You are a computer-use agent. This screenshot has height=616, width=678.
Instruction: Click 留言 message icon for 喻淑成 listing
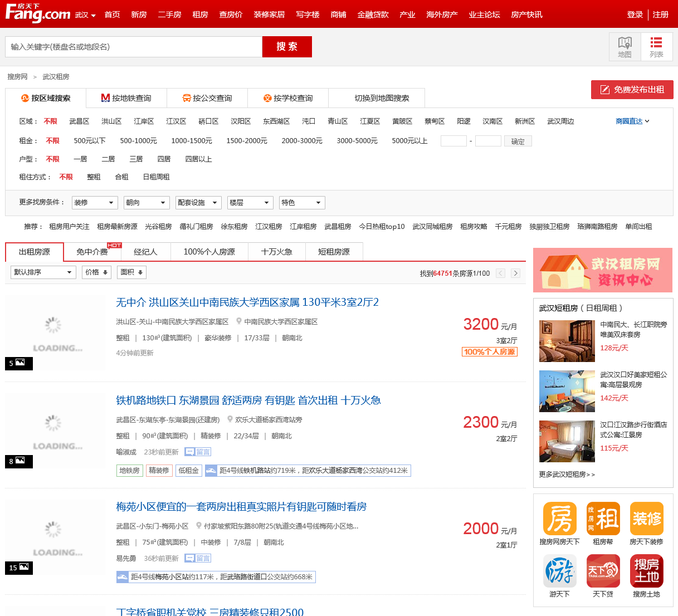coord(198,452)
